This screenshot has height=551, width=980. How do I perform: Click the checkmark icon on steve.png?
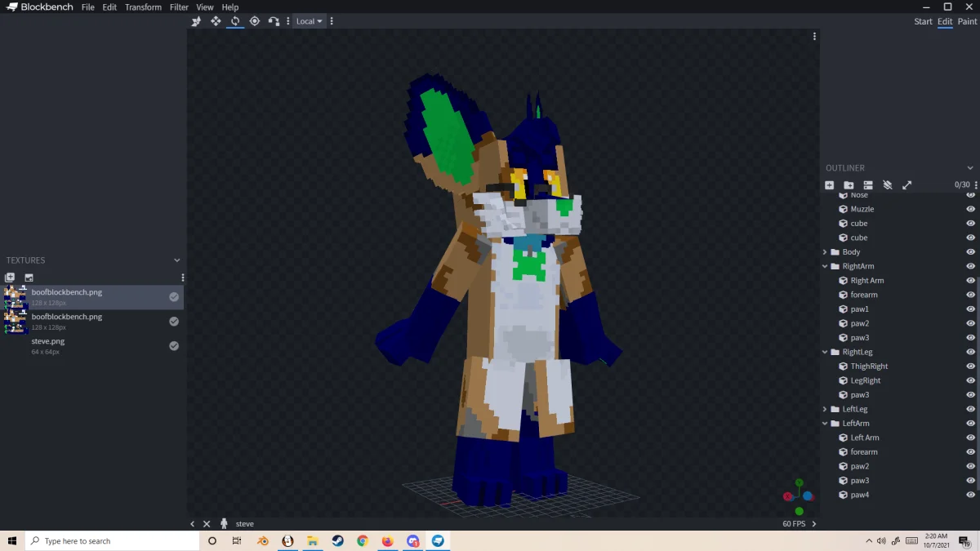174,346
